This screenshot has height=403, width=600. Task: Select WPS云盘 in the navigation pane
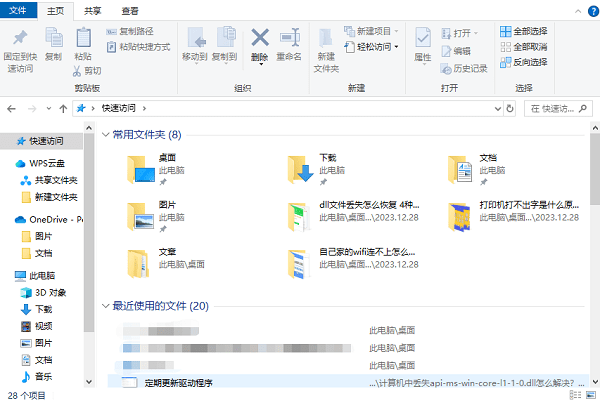(x=41, y=163)
